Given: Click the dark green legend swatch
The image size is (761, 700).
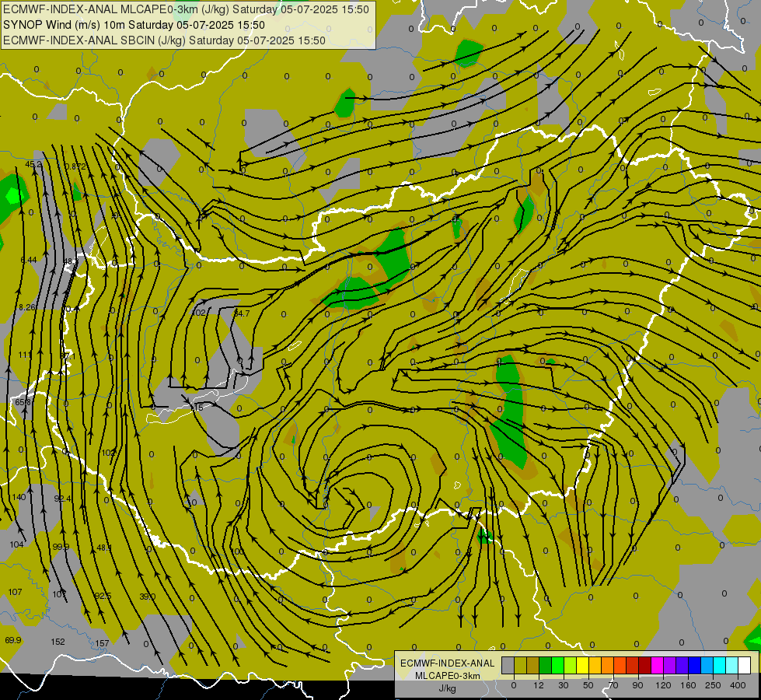Looking at the screenshot, I should (546, 666).
